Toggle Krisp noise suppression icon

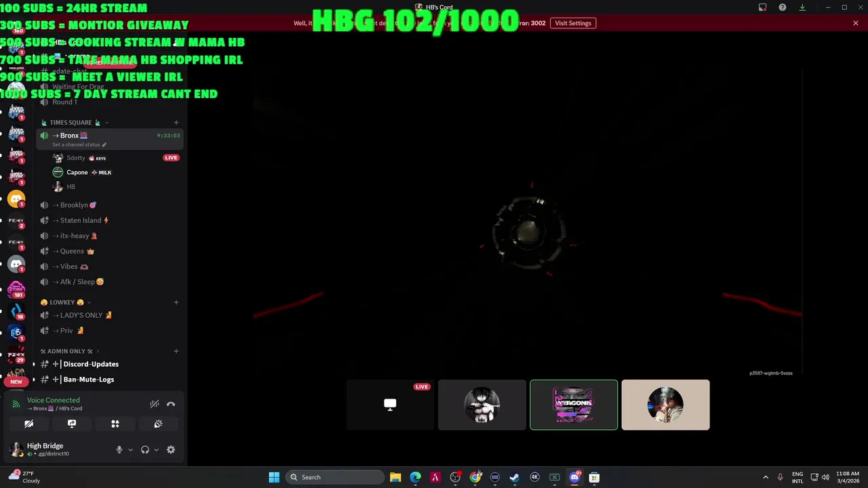pyautogui.click(x=155, y=404)
